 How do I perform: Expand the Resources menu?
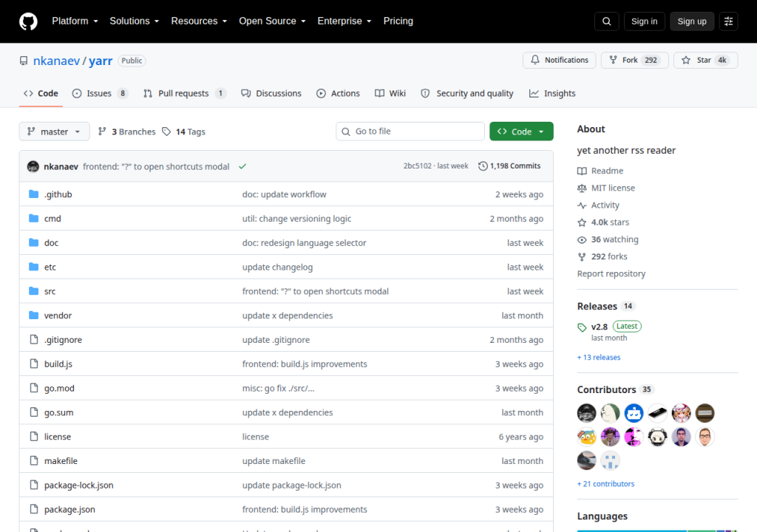tap(199, 21)
